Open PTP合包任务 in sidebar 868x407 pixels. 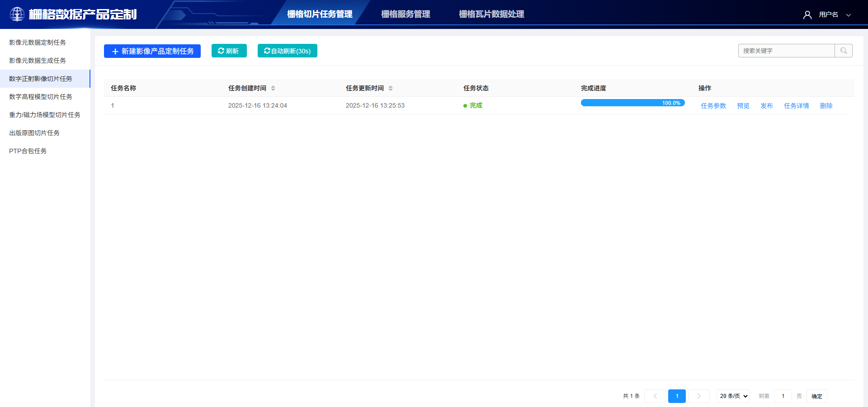[x=28, y=151]
